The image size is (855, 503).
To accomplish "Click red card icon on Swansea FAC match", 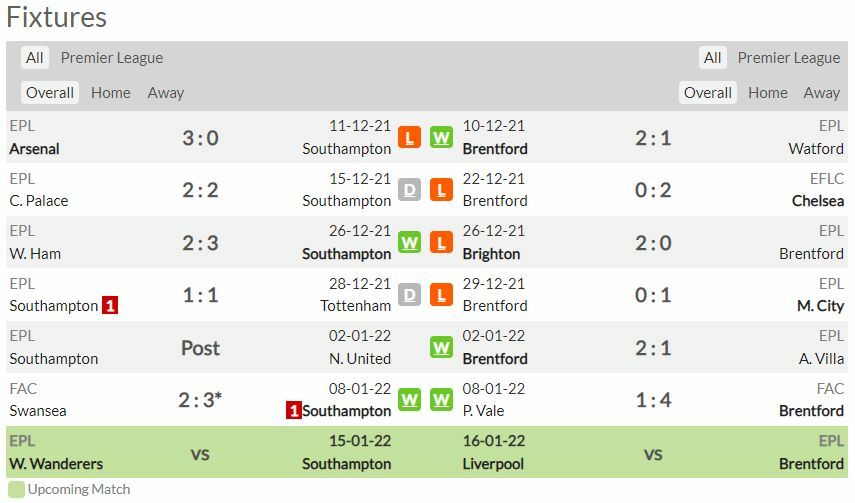I will [294, 410].
